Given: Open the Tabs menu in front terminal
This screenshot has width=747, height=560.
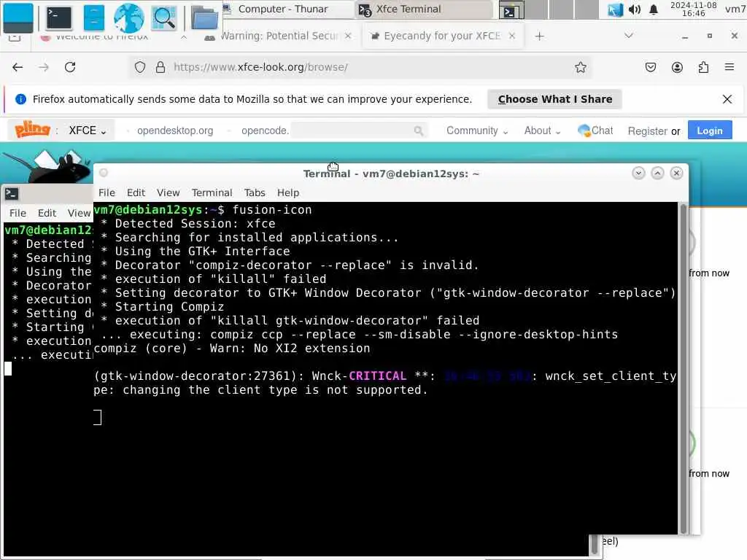Looking at the screenshot, I should coord(255,192).
